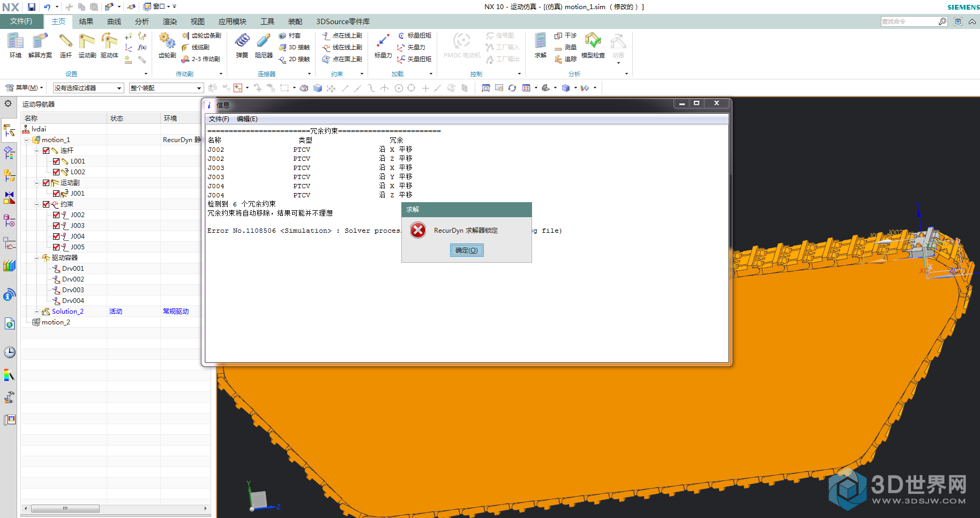The image size is (980, 518).
Task: Select the 矢量力 vector force tool
Action: pyautogui.click(x=411, y=47)
